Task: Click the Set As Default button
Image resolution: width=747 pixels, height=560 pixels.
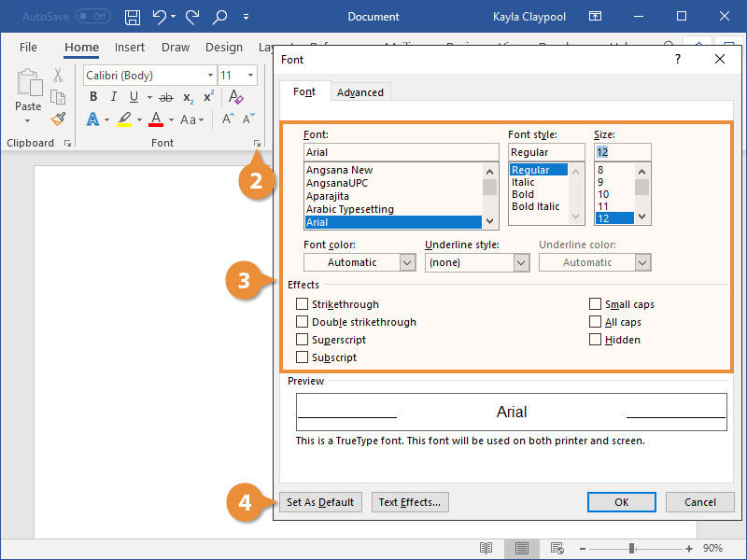Action: coord(320,501)
